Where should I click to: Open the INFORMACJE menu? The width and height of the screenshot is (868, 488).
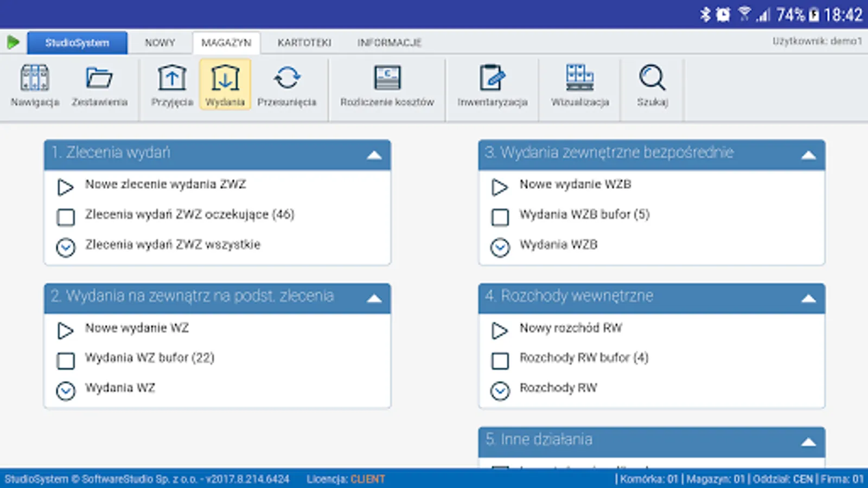(x=390, y=42)
